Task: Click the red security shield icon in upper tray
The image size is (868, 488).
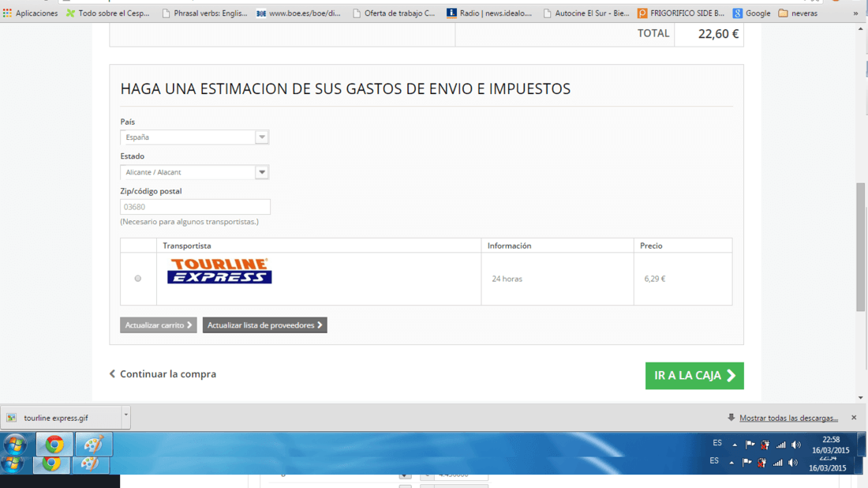Action: coord(765,445)
